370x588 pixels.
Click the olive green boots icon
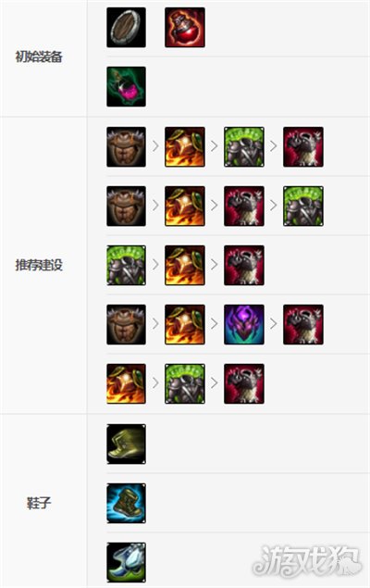pyautogui.click(x=126, y=444)
